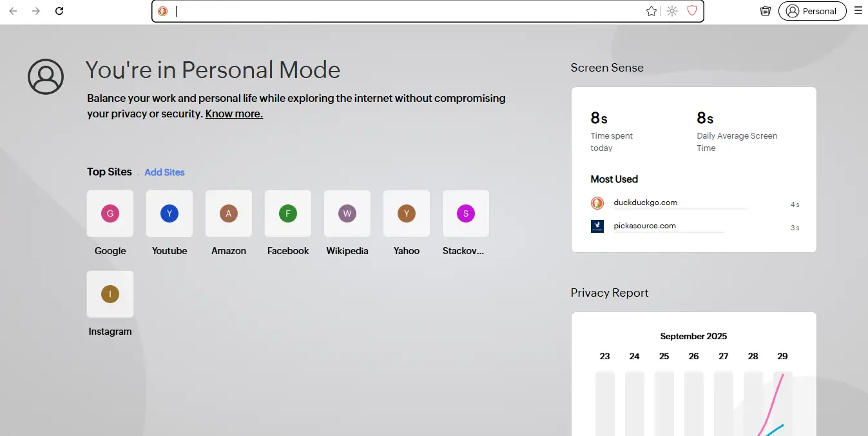Image resolution: width=868 pixels, height=436 pixels.
Task: Click Add Sites link
Action: point(164,172)
